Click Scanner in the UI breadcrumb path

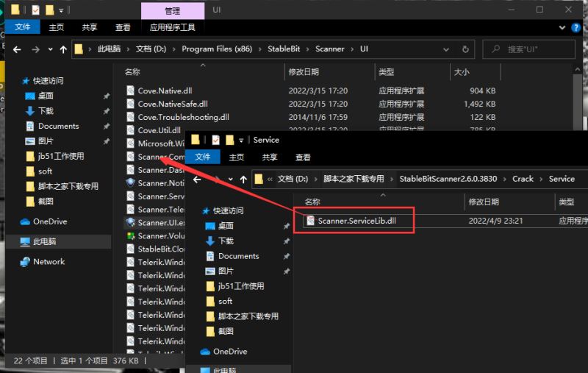[329, 49]
